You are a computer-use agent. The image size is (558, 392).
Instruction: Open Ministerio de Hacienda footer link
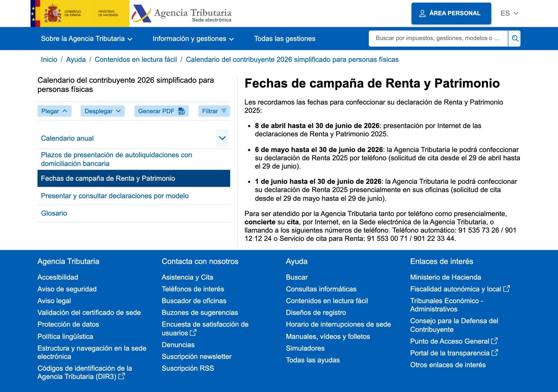coord(445,277)
